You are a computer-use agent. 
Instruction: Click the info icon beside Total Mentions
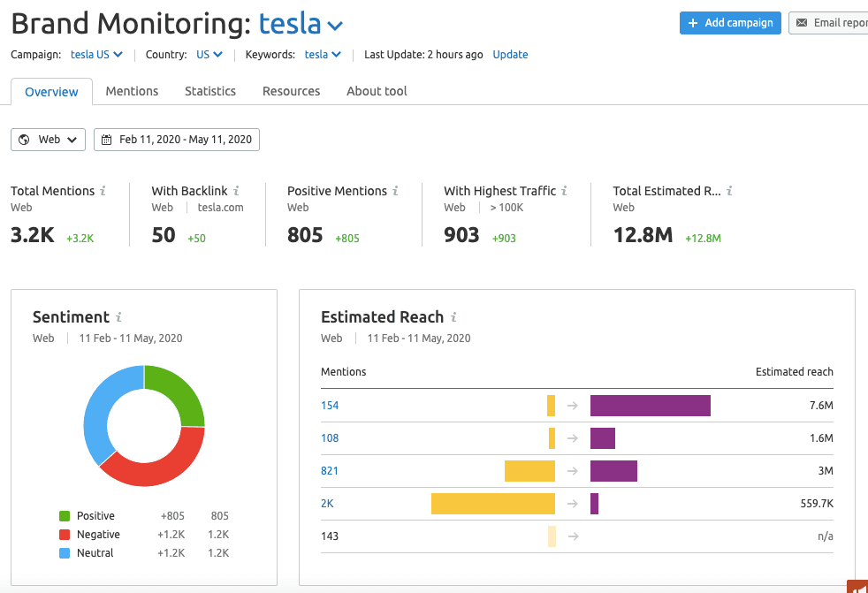click(103, 191)
